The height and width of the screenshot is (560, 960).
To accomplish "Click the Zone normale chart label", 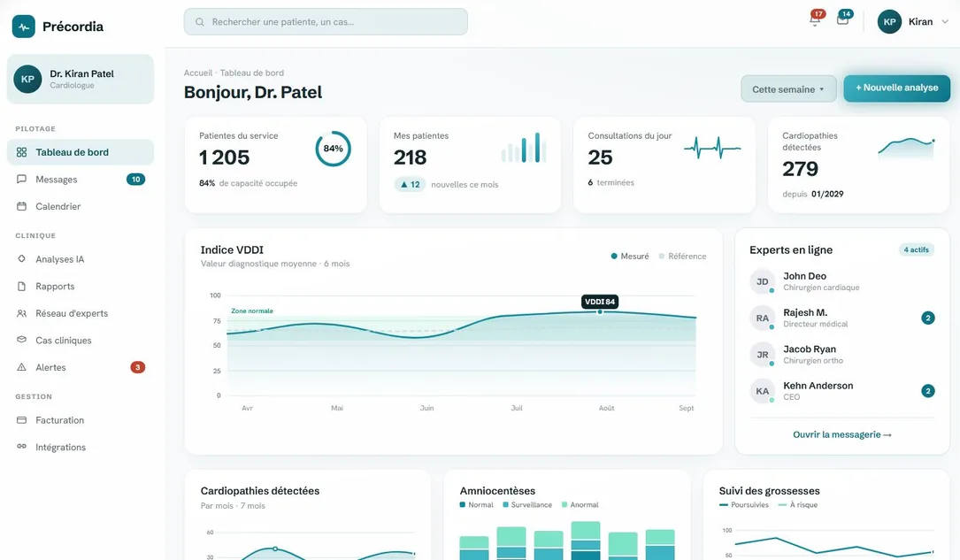I will (251, 311).
